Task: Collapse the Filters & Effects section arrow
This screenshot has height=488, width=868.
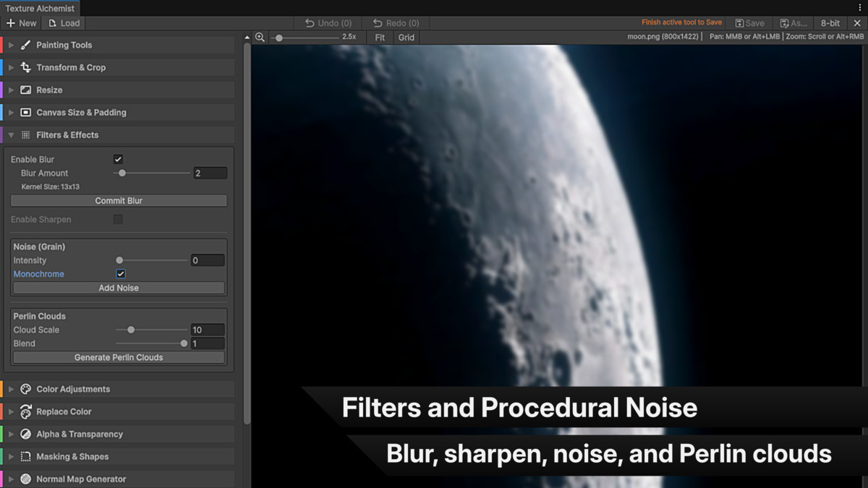Action: click(11, 134)
